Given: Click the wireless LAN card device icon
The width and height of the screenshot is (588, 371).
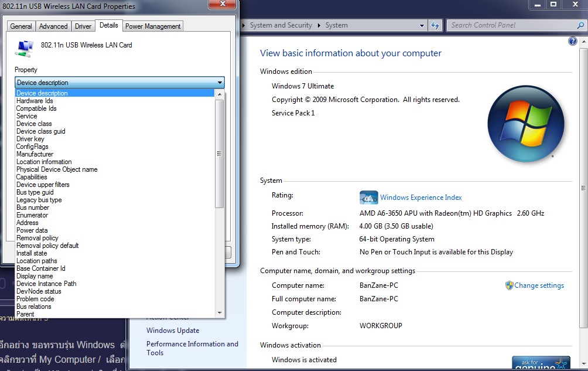Looking at the screenshot, I should 25,49.
